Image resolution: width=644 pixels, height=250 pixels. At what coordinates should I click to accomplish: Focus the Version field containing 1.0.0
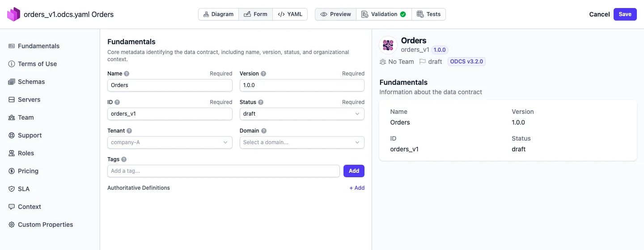302,85
